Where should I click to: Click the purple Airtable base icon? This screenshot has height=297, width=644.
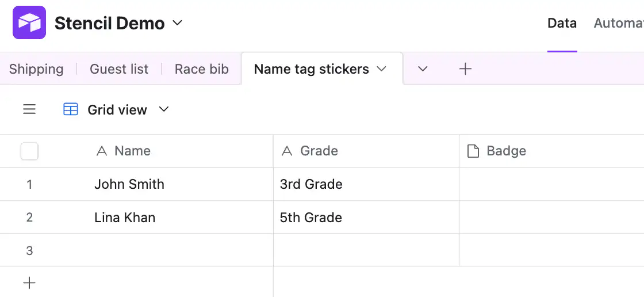29,22
